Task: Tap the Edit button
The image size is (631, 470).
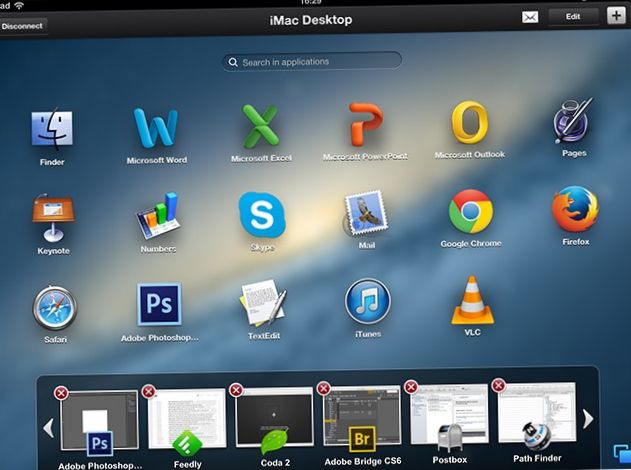Action: tap(573, 16)
